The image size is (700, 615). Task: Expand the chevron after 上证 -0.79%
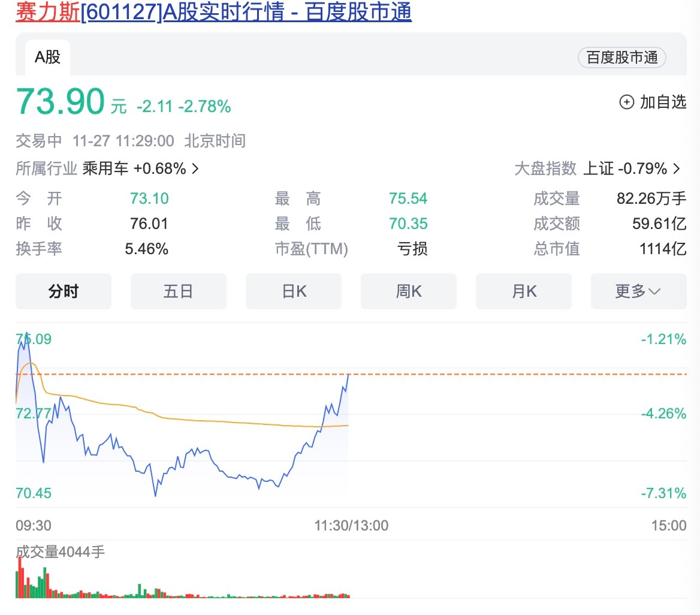point(677,169)
